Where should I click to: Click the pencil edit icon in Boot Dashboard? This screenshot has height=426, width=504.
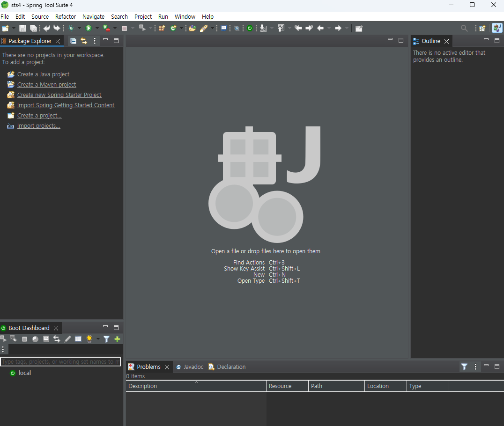(x=67, y=338)
